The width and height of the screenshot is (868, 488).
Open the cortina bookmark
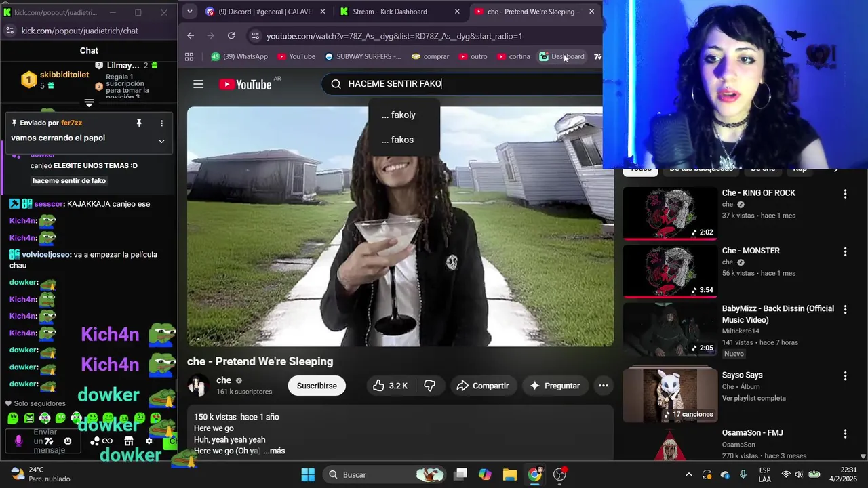coord(513,56)
